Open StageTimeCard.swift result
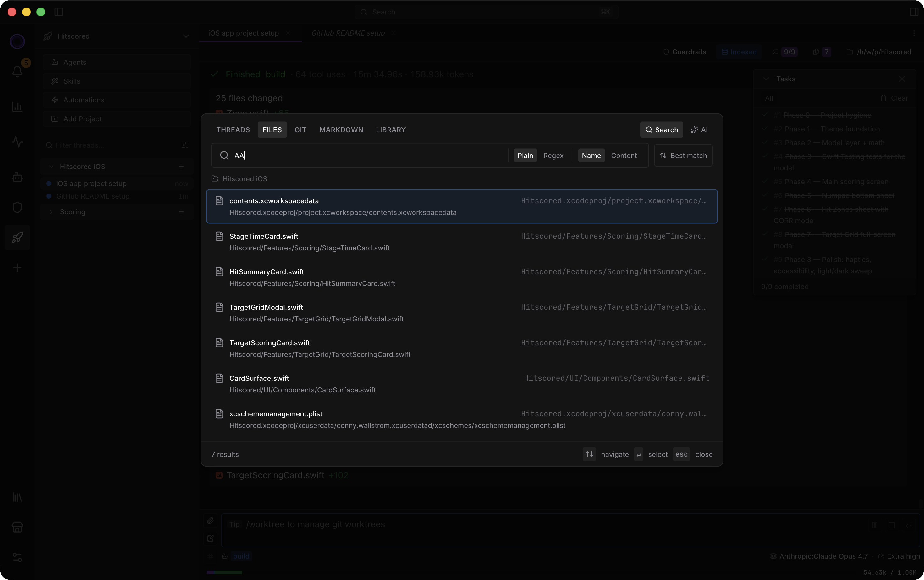924x580 pixels. click(462, 242)
